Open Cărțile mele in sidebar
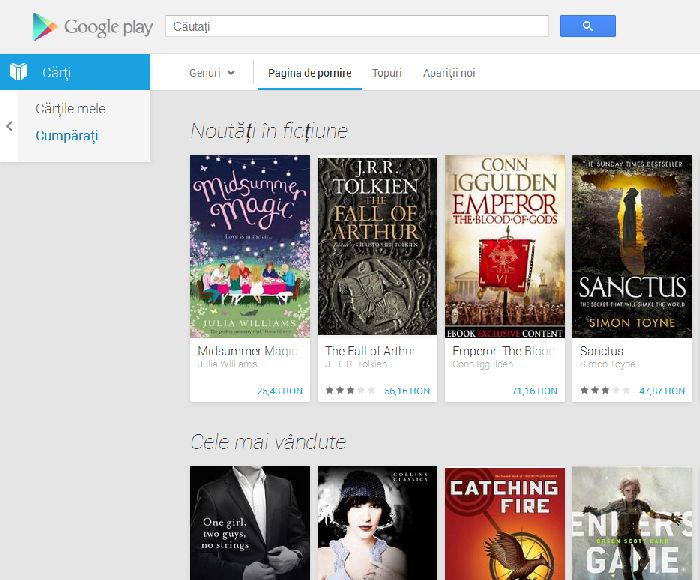This screenshot has height=580, width=700. [x=70, y=108]
